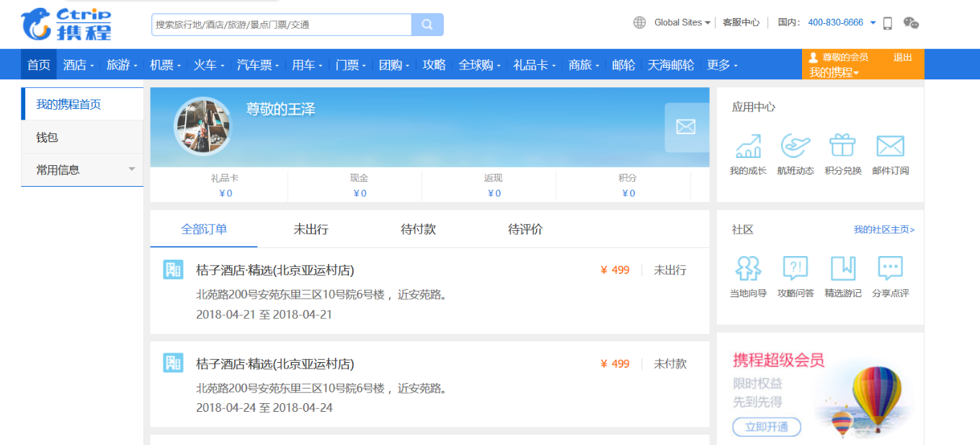Go to 首页 in nav bar

(x=39, y=65)
